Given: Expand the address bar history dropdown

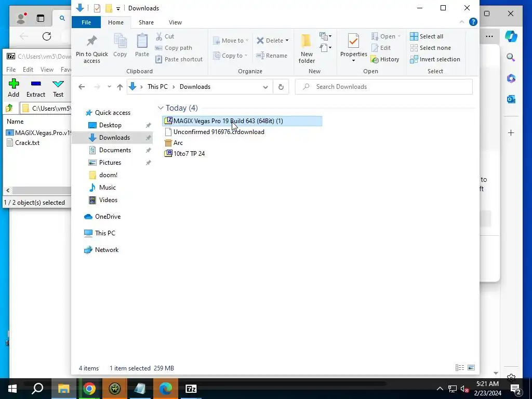Looking at the screenshot, I should point(265,87).
